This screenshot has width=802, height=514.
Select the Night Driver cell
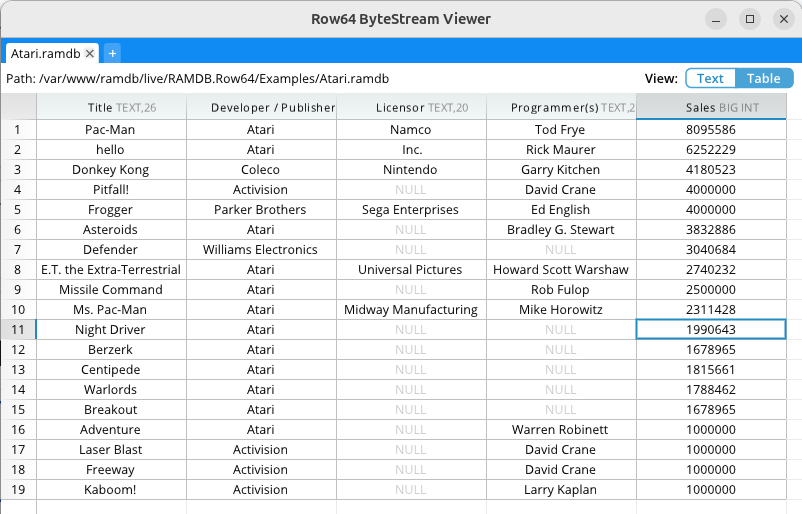click(x=112, y=329)
